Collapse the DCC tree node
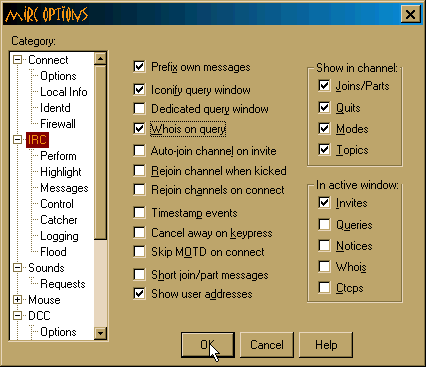 [x=17, y=316]
